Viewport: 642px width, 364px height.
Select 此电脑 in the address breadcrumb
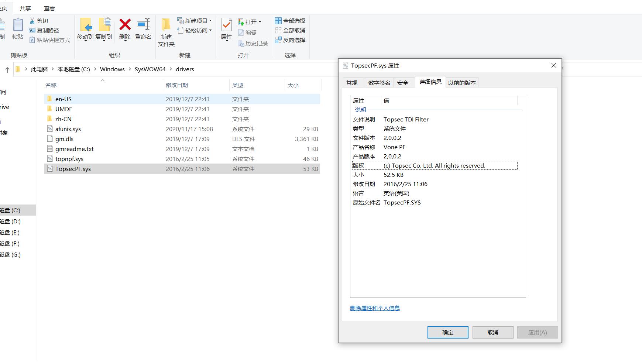(40, 69)
